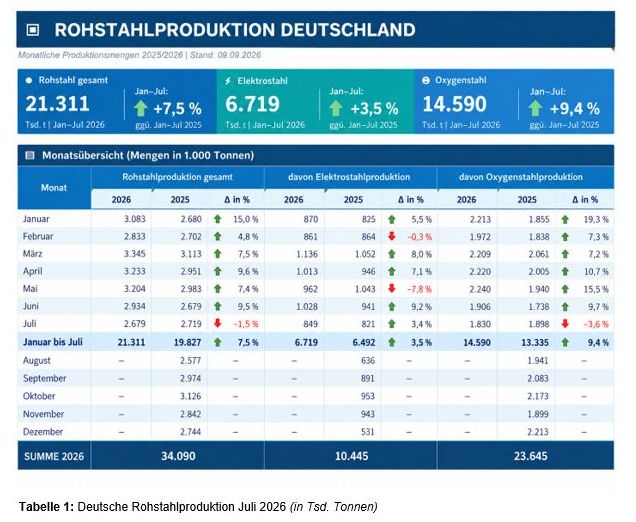Click the green up arrow beside 7,1 %
Viewport: 636px width, 522px height.
pyautogui.click(x=392, y=271)
